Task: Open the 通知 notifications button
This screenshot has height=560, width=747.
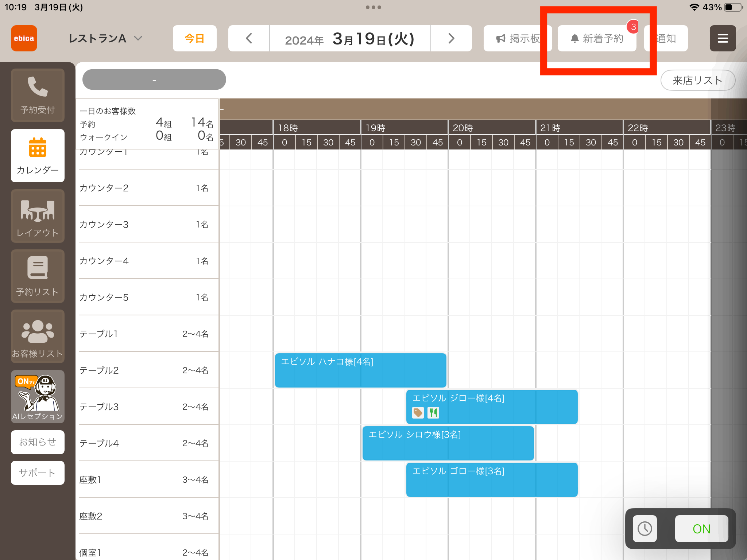Action: [666, 38]
